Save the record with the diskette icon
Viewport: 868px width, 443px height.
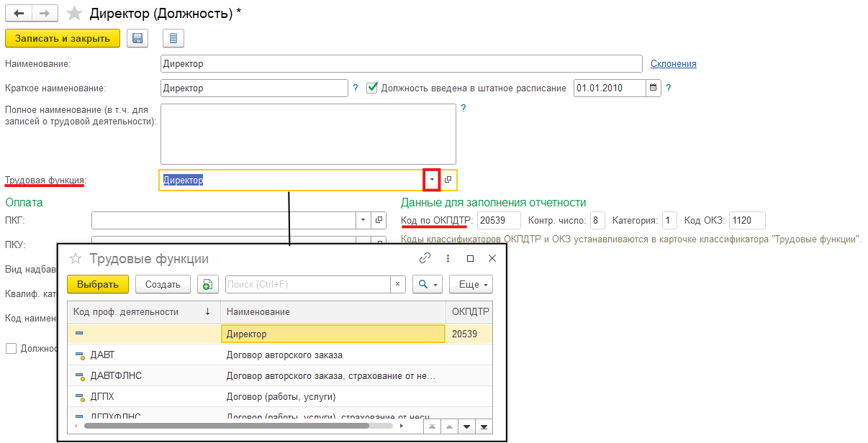tap(137, 38)
